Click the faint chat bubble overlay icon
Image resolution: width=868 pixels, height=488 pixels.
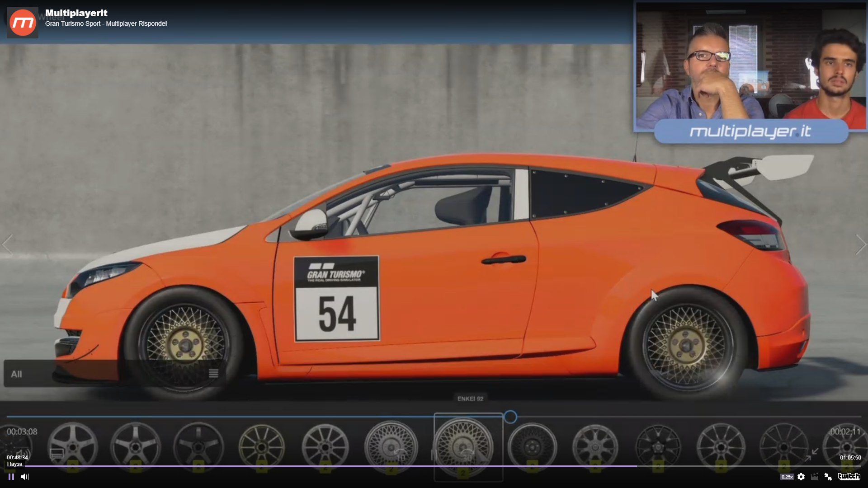click(x=57, y=454)
